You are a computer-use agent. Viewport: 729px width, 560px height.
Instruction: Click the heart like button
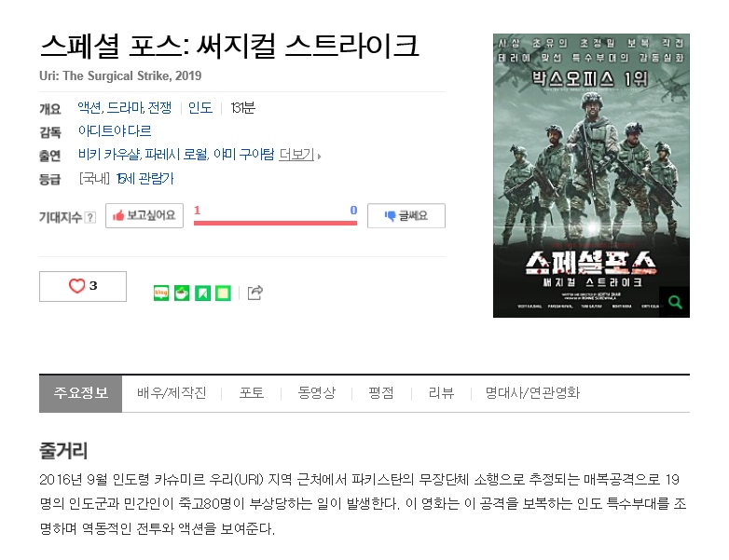(83, 286)
